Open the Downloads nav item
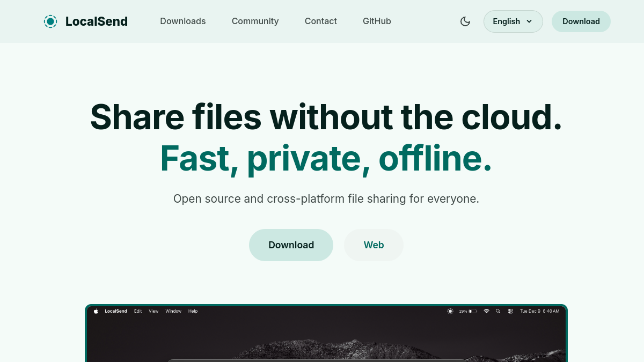 click(183, 21)
